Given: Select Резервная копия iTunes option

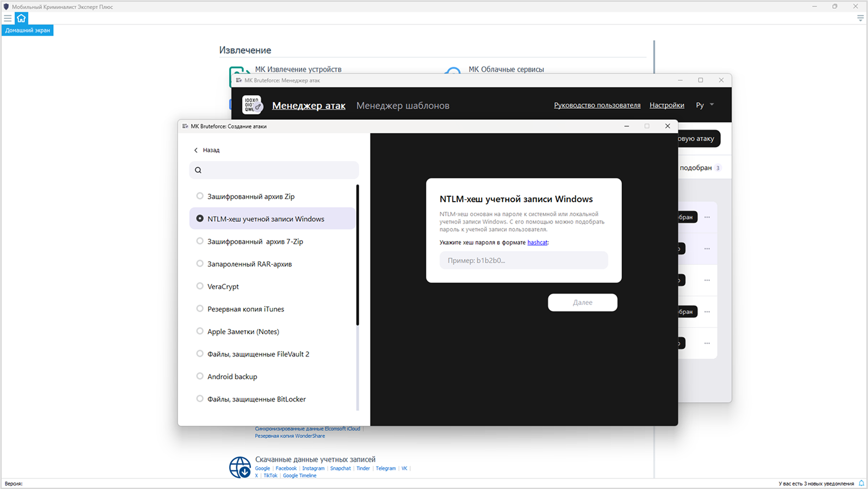Looking at the screenshot, I should click(272, 309).
